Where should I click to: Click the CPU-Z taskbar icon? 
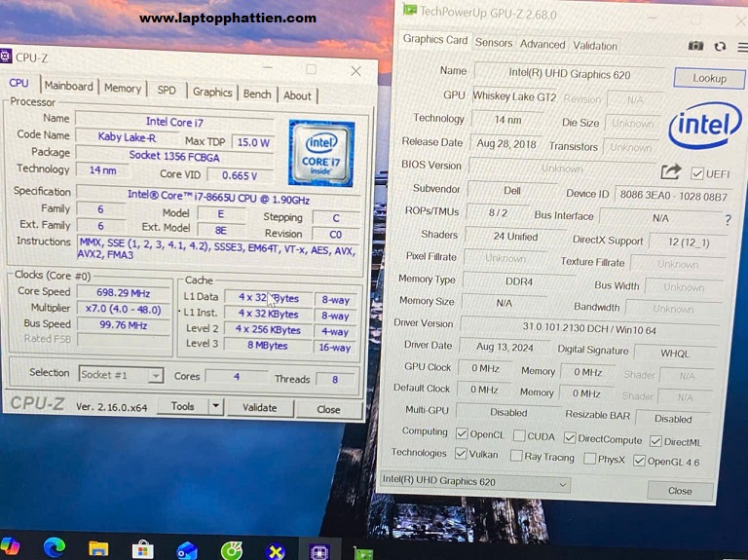(319, 552)
